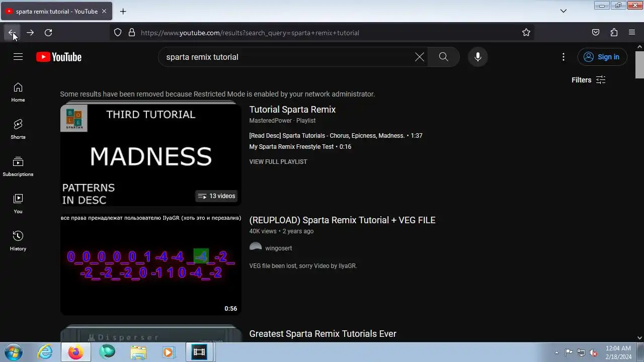
Task: Close the sparta remix tutorial tab
Action: (x=104, y=11)
